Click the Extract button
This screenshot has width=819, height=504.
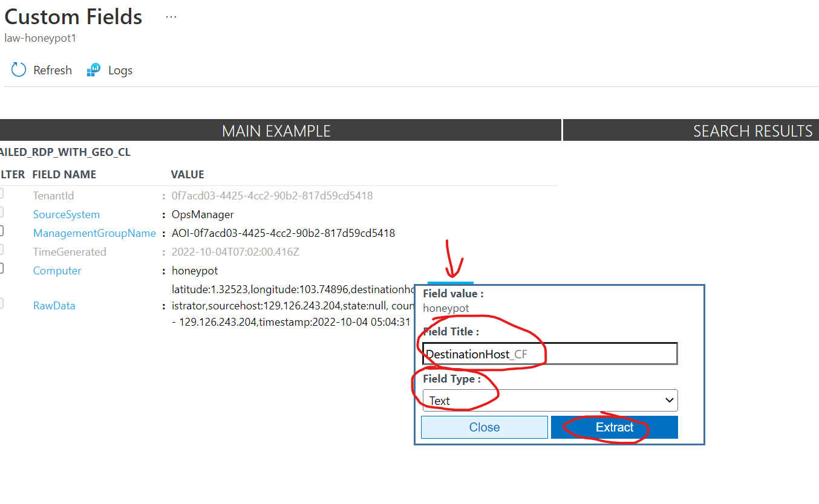click(614, 427)
